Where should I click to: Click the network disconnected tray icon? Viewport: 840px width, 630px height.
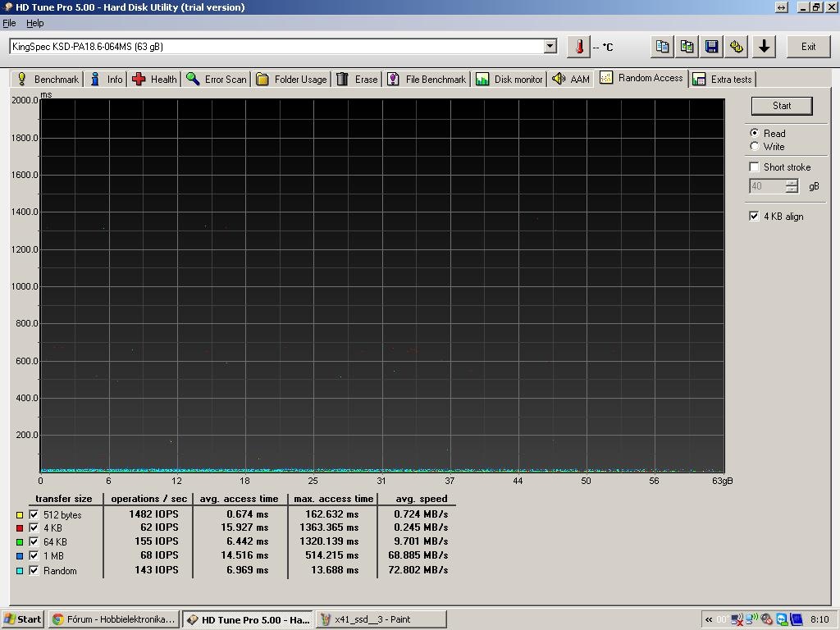737,620
